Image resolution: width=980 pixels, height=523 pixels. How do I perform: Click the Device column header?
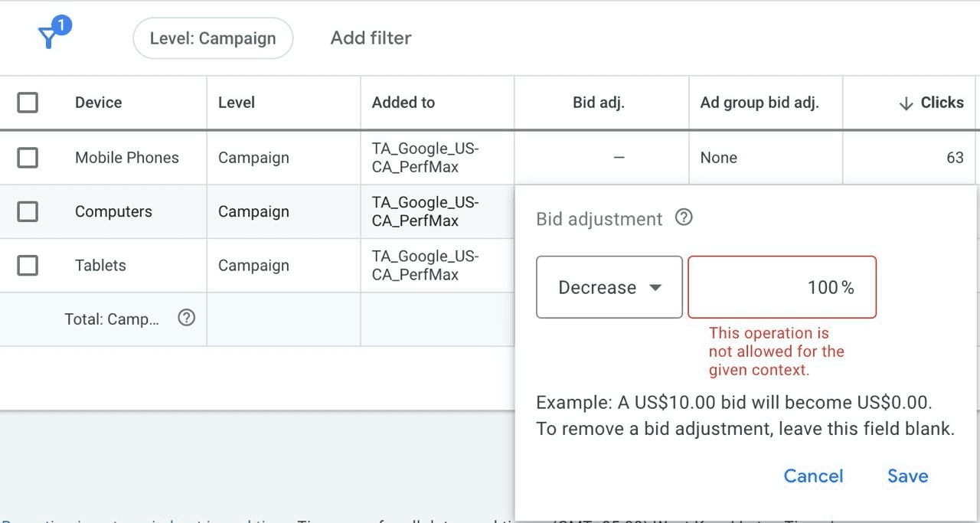tap(98, 103)
